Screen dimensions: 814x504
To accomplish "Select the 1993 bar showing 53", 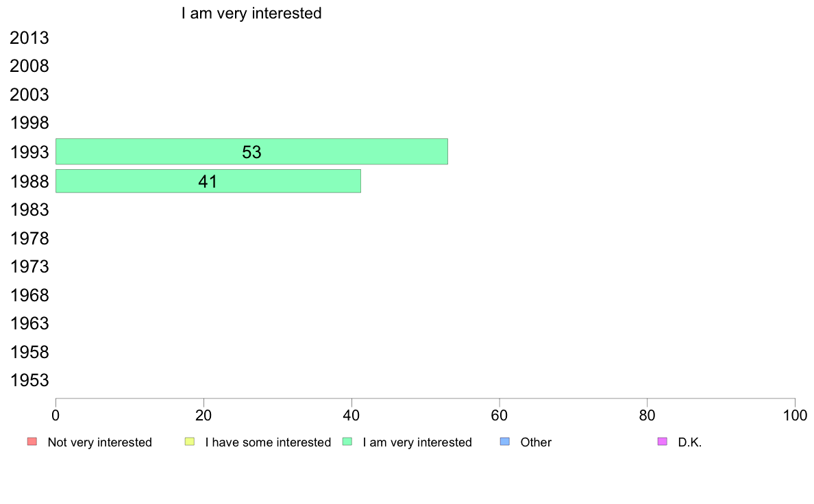I will pos(251,151).
